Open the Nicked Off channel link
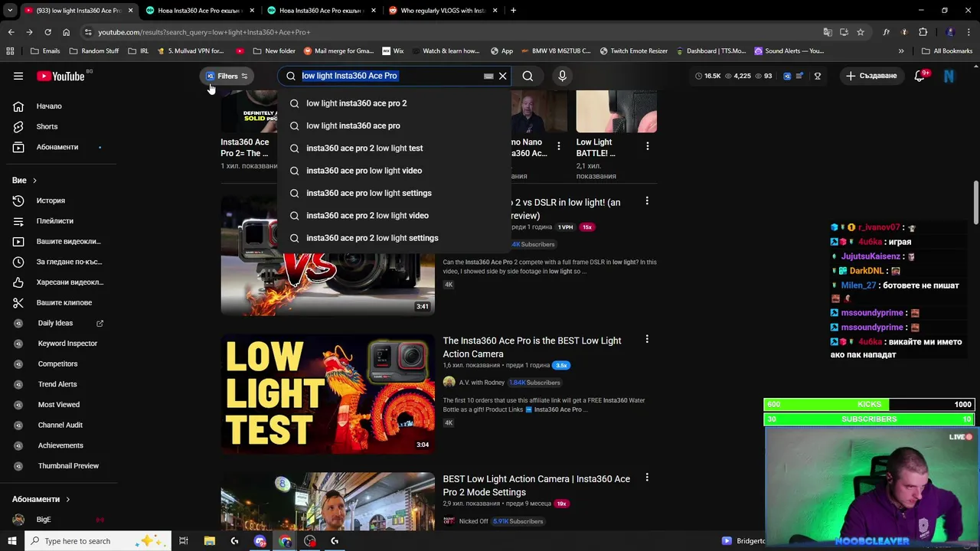 click(473, 521)
